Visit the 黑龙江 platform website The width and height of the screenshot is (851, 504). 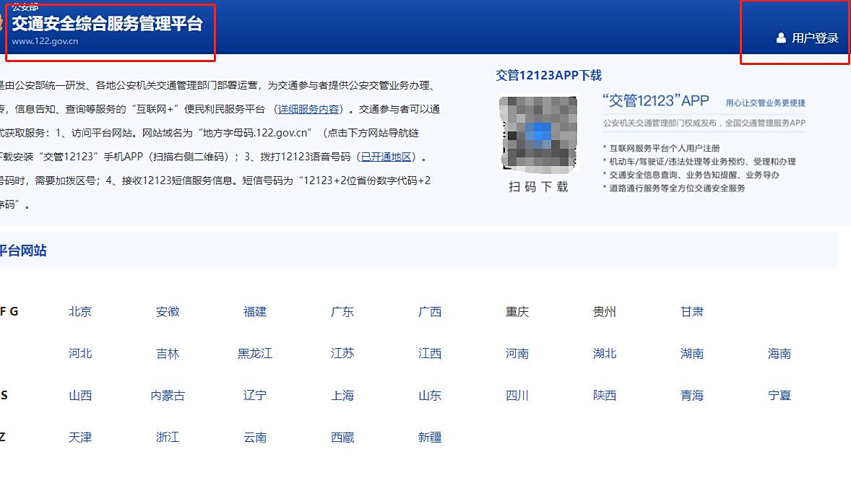click(254, 354)
